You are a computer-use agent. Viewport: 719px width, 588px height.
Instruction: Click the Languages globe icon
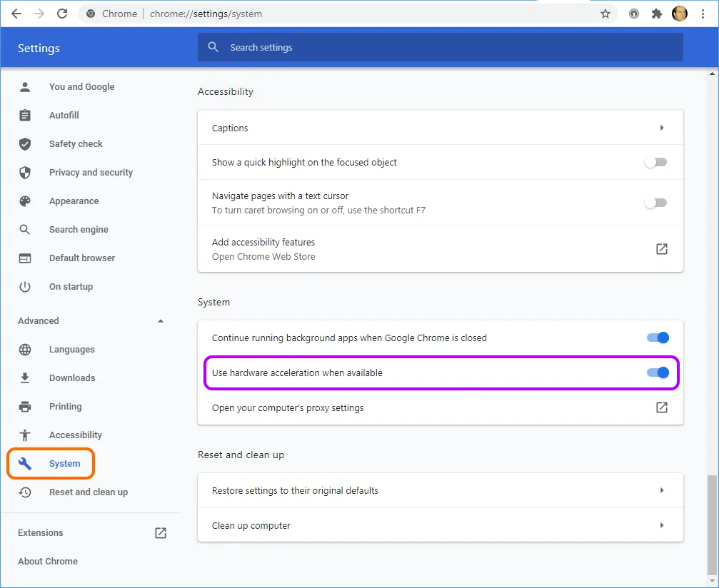click(x=25, y=350)
